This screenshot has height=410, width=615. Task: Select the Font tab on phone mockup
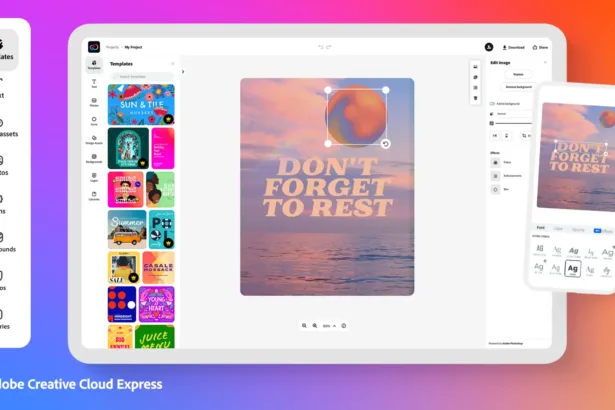tap(540, 228)
